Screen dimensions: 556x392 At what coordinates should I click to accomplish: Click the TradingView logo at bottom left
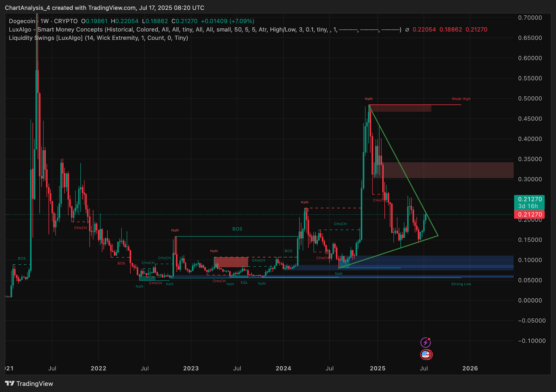[29, 383]
